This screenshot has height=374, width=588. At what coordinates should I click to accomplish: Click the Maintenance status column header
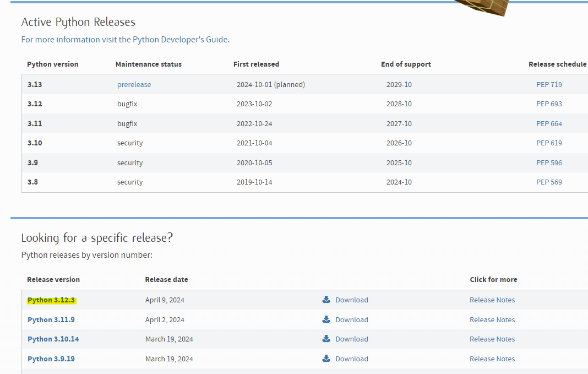pos(149,64)
